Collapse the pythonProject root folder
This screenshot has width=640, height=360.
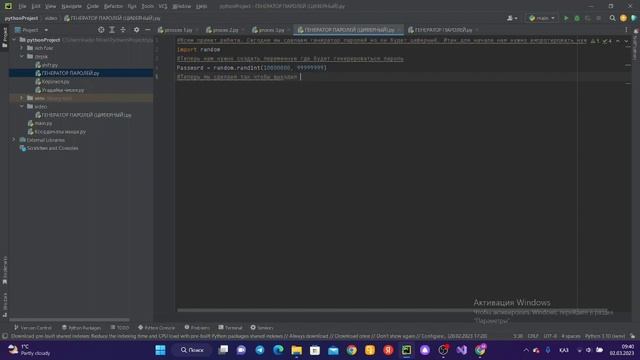pyautogui.click(x=14, y=40)
